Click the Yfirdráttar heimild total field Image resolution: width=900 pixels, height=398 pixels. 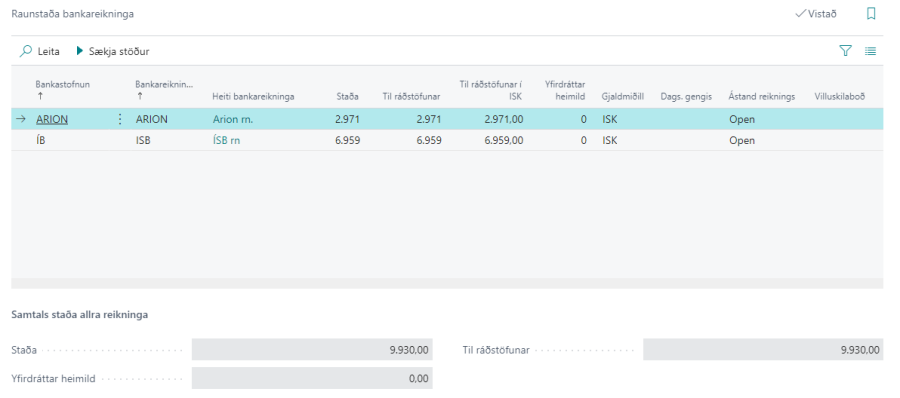click(x=312, y=378)
